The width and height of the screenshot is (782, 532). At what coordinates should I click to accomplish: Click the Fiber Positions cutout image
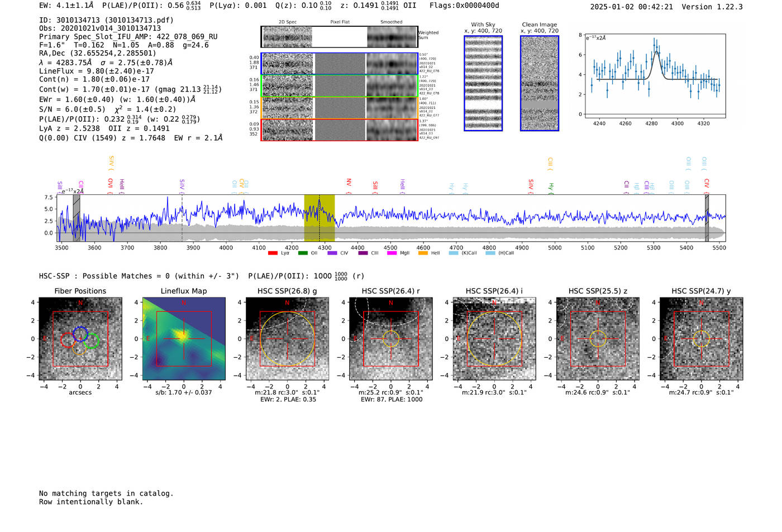pyautogui.click(x=80, y=338)
